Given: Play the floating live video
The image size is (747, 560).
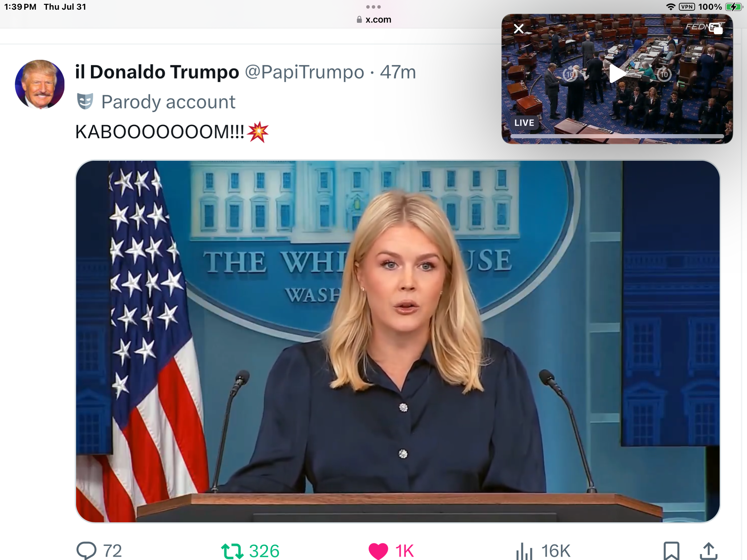Looking at the screenshot, I should pos(617,74).
